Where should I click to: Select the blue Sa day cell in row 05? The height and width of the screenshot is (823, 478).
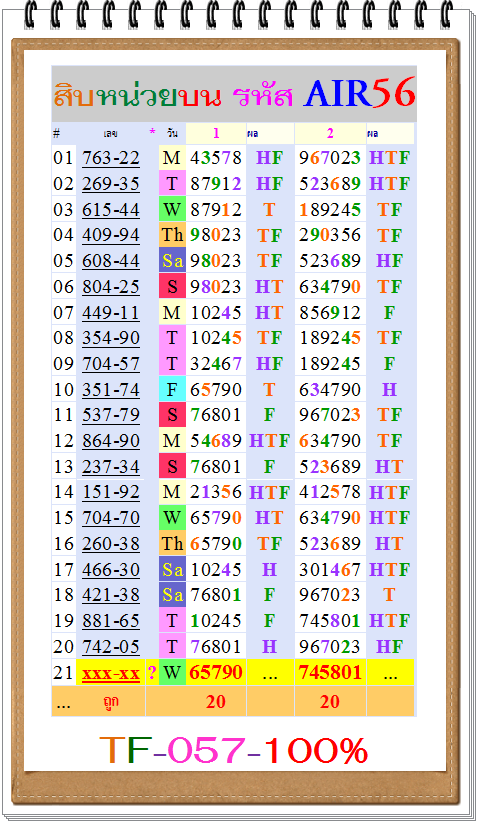tap(172, 261)
